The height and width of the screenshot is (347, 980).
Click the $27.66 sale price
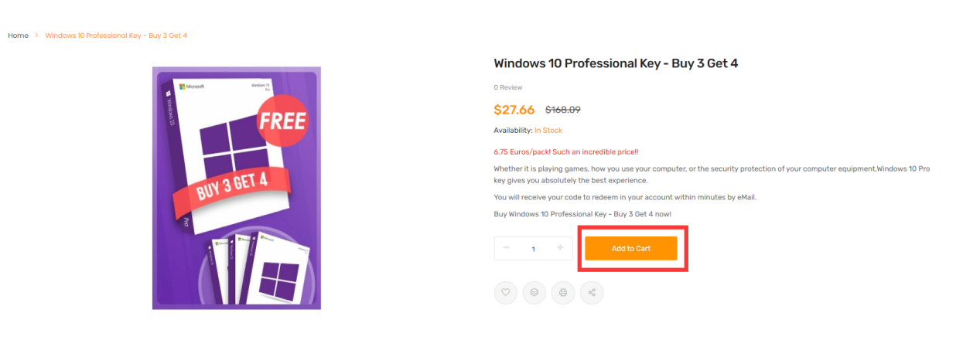514,110
